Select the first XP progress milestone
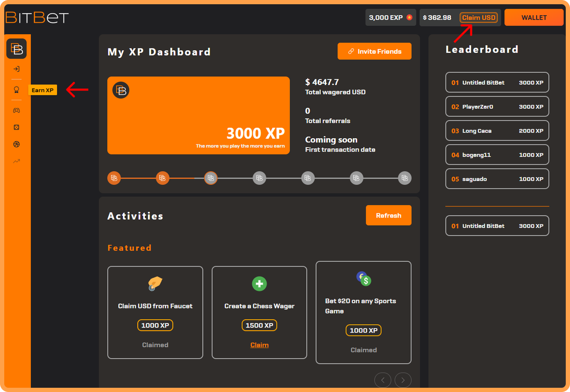570x392 pixels. [x=114, y=178]
